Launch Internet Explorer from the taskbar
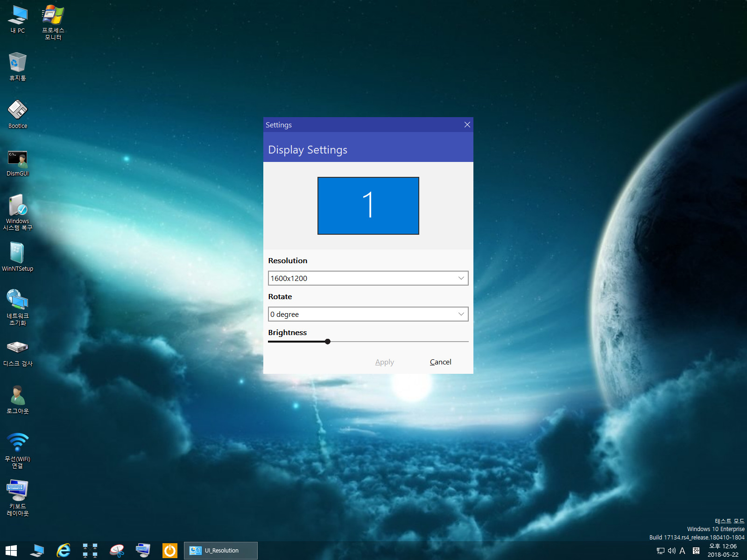747x560 pixels. coord(63,551)
